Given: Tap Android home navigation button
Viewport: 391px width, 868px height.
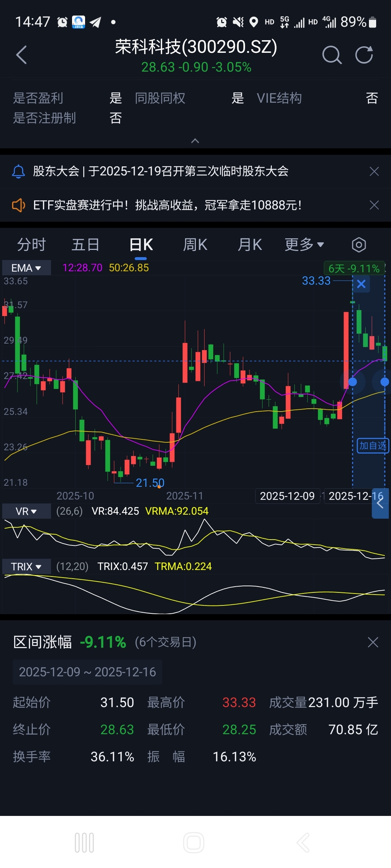Looking at the screenshot, I should point(194,843).
